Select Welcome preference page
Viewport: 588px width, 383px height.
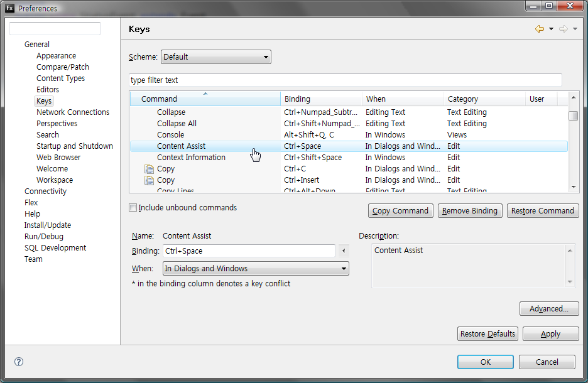pyautogui.click(x=52, y=169)
